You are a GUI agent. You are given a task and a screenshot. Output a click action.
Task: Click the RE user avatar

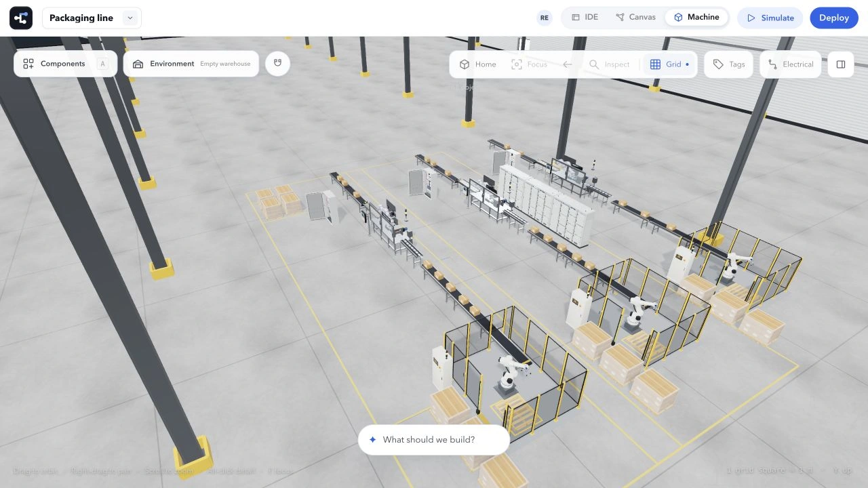(544, 18)
